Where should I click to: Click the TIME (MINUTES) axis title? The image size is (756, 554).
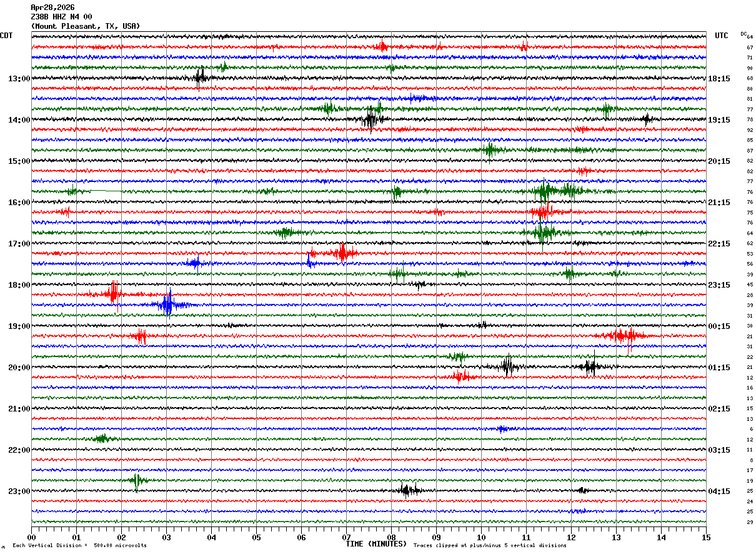(x=376, y=544)
